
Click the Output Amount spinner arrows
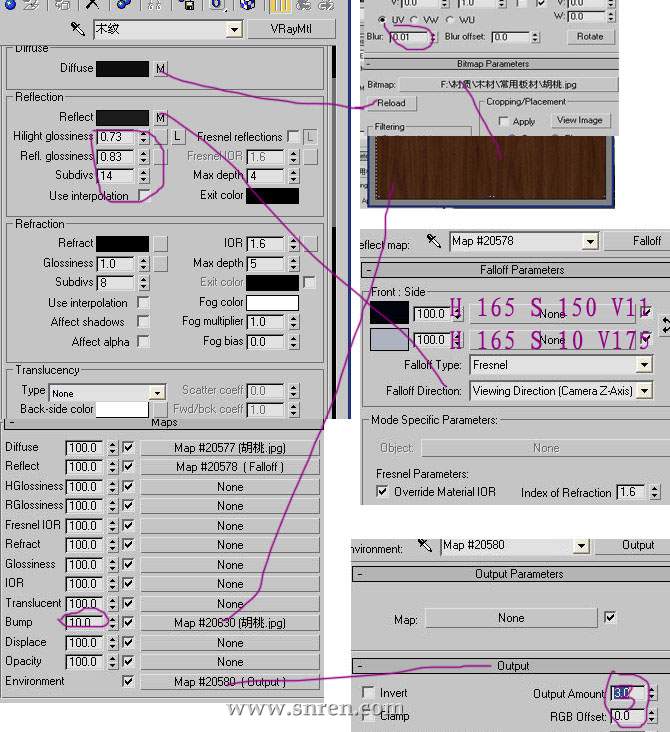652,693
